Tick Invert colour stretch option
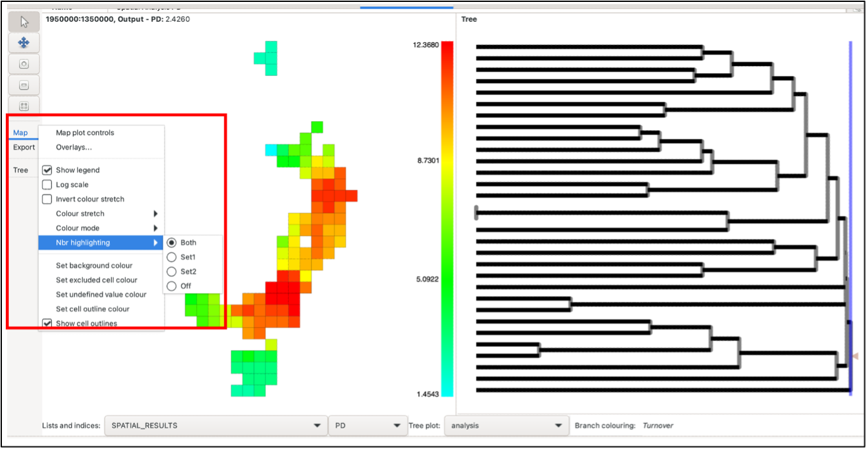868x450 pixels. click(x=47, y=199)
